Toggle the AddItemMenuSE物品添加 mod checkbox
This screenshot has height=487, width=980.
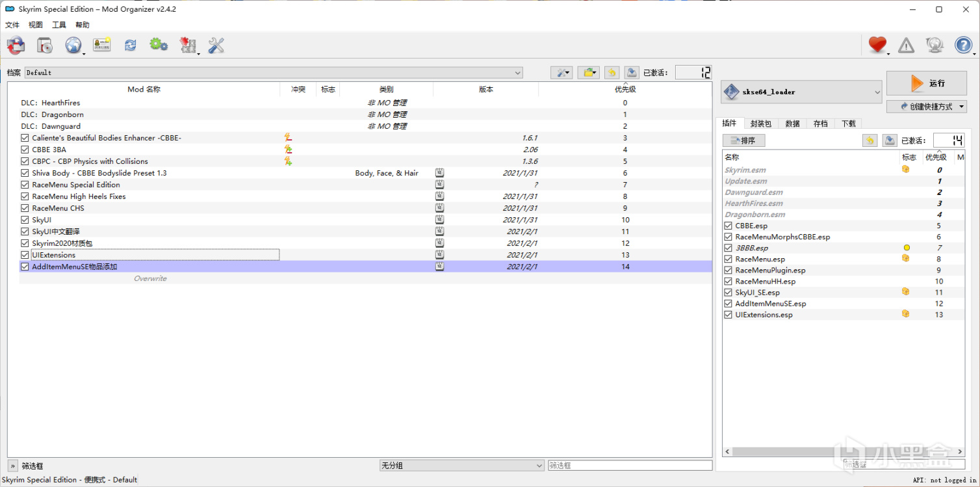(25, 267)
